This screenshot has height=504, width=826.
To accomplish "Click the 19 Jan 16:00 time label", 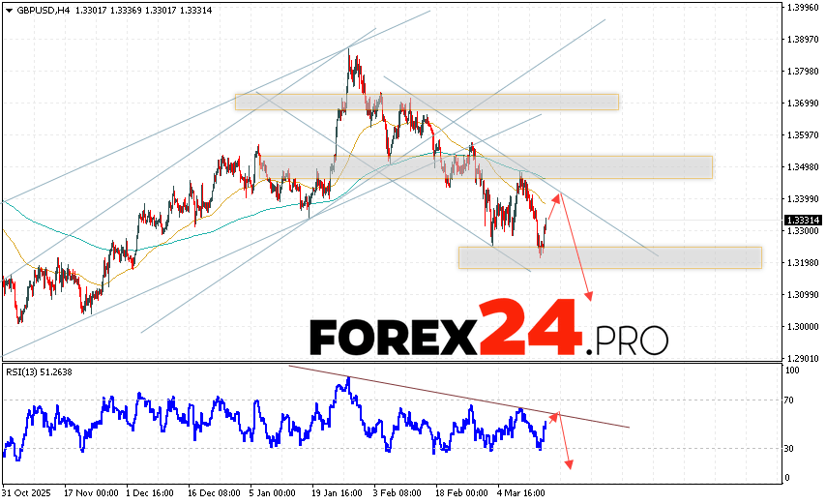I will [338, 493].
